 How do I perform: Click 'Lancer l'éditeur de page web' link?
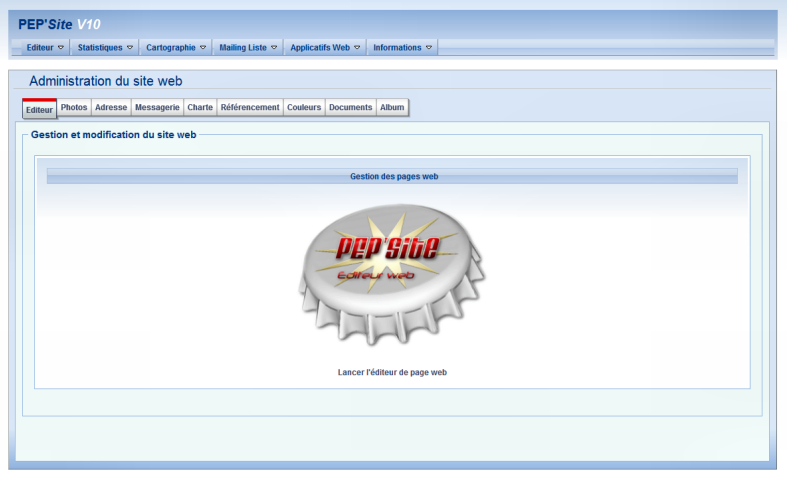click(392, 373)
